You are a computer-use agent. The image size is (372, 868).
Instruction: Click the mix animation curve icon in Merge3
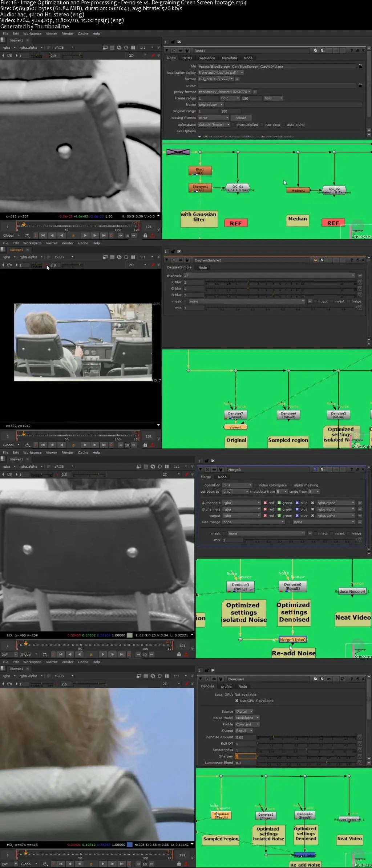click(x=360, y=540)
